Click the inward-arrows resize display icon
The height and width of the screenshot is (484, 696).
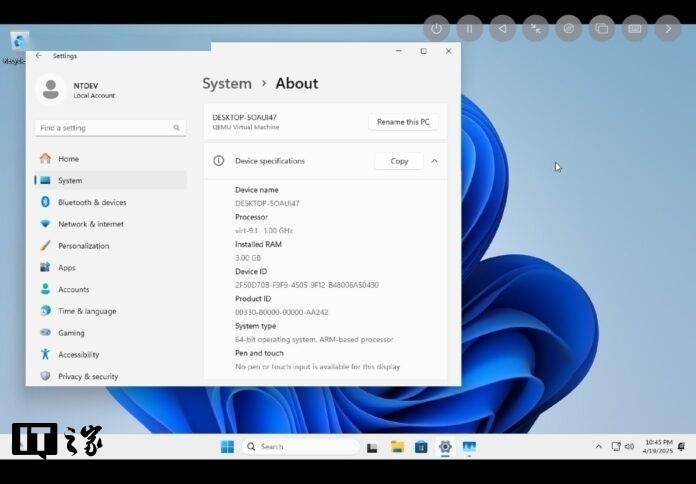coord(536,29)
